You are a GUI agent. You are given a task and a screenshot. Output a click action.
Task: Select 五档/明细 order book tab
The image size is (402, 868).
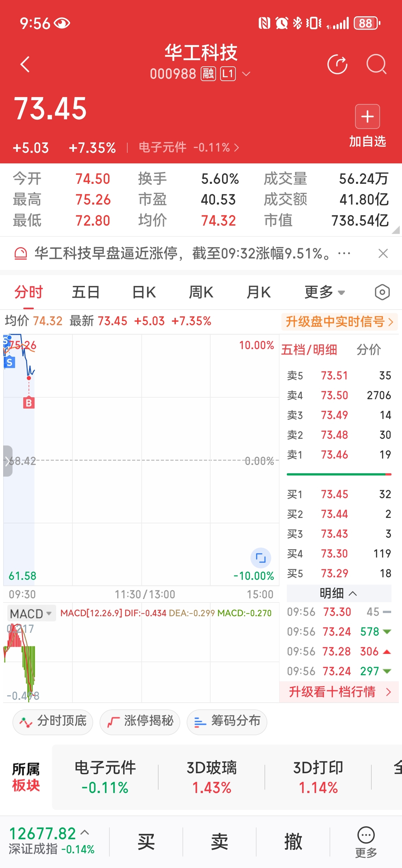click(x=309, y=350)
